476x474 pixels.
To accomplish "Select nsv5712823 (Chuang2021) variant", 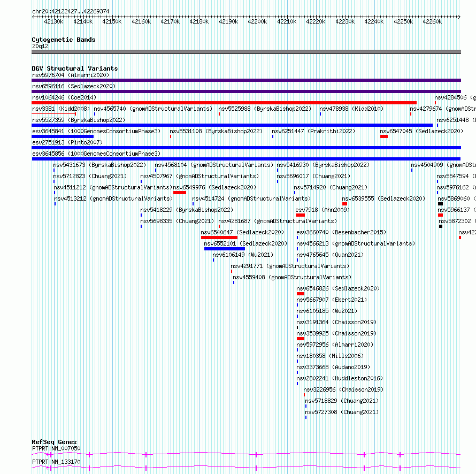I will coord(90,176).
